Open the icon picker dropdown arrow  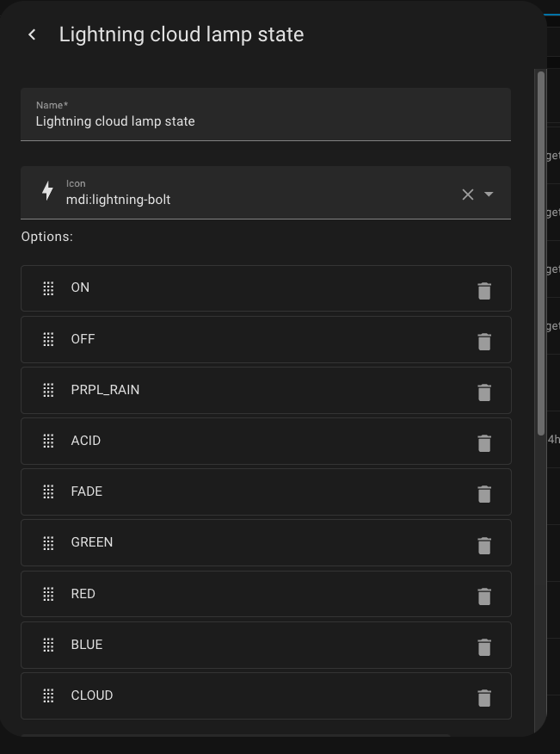(489, 195)
